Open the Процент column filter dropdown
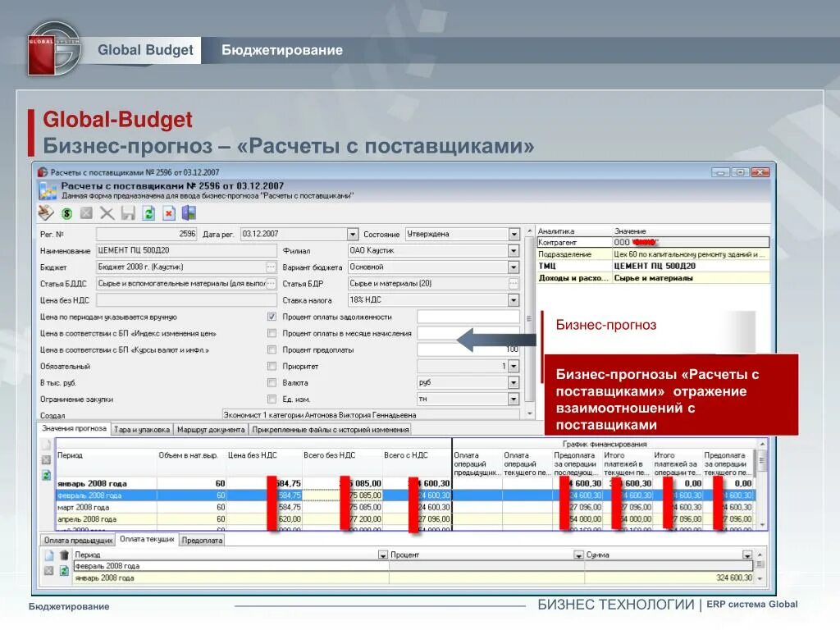 (578, 555)
